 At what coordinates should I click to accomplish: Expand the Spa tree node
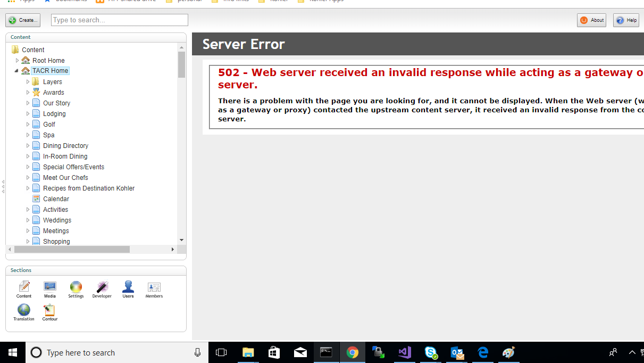(28, 135)
